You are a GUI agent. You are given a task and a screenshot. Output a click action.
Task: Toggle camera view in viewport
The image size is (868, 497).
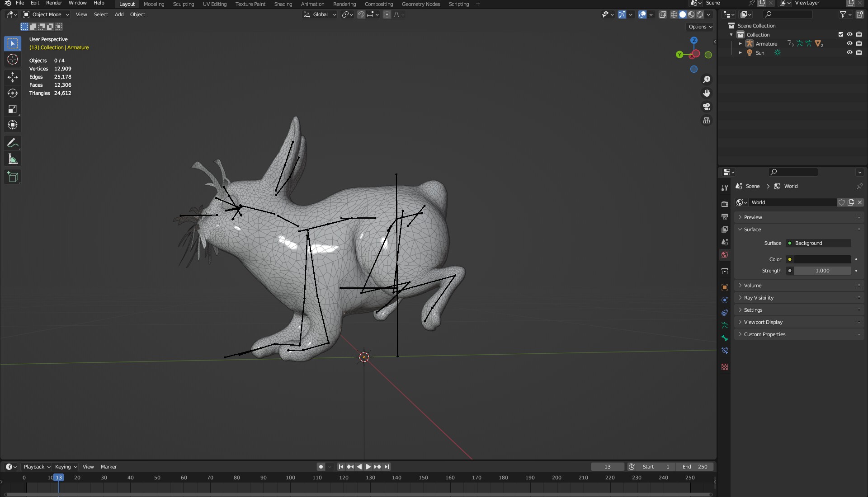707,107
